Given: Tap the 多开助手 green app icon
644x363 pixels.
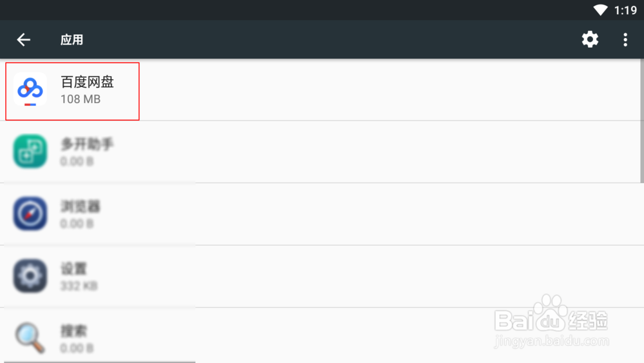Looking at the screenshot, I should click(x=30, y=152).
